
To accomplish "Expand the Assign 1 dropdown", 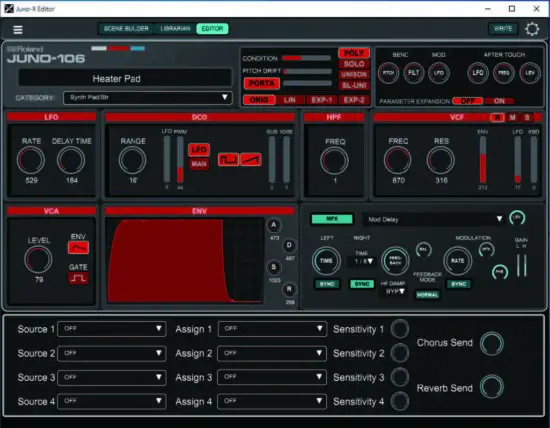I will 272,329.
